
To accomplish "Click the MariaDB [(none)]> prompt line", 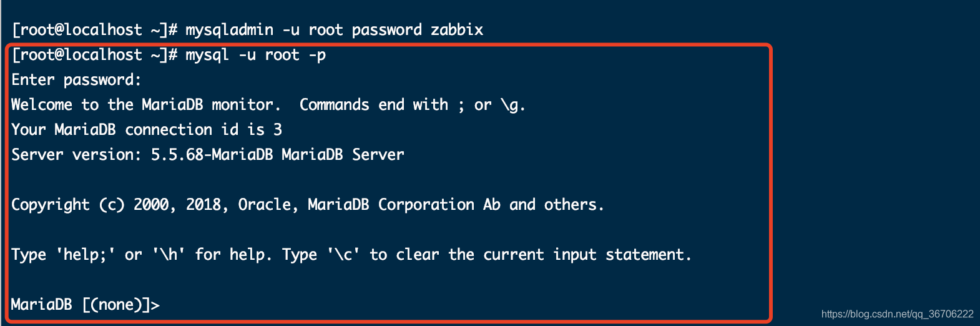I will [86, 305].
